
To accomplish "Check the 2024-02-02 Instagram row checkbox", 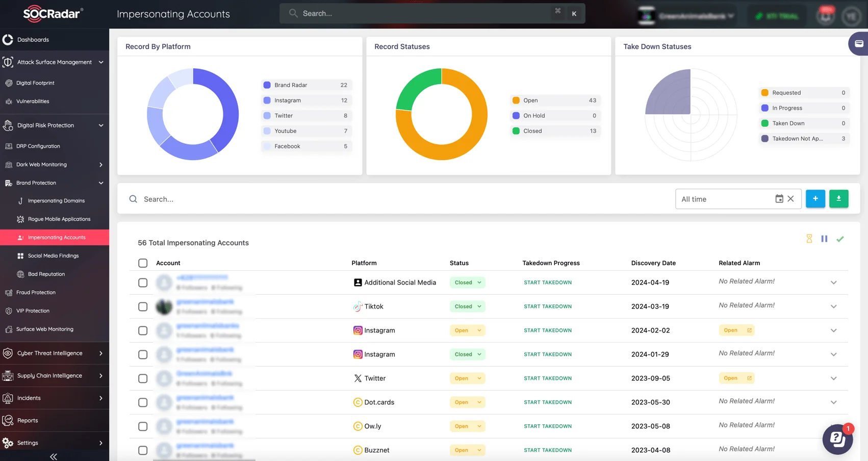I will (x=143, y=330).
